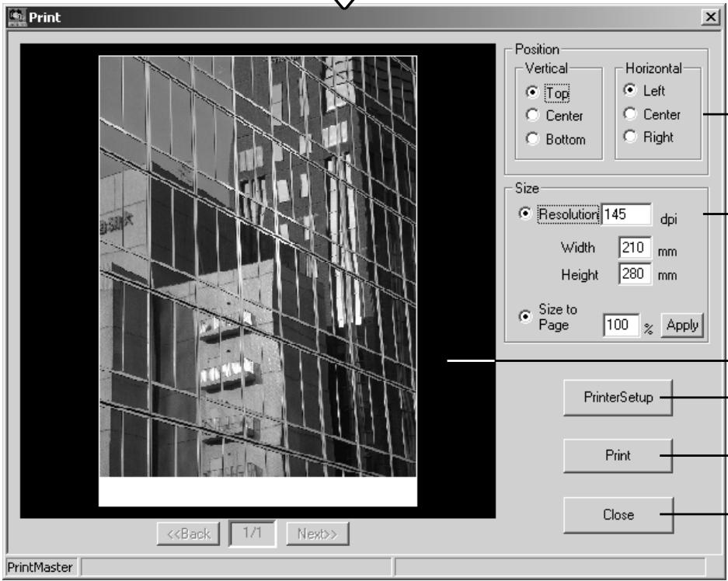Go to next page with Next>>

coord(318,534)
